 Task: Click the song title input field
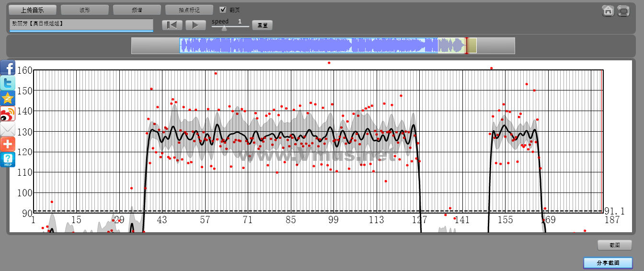(81, 24)
